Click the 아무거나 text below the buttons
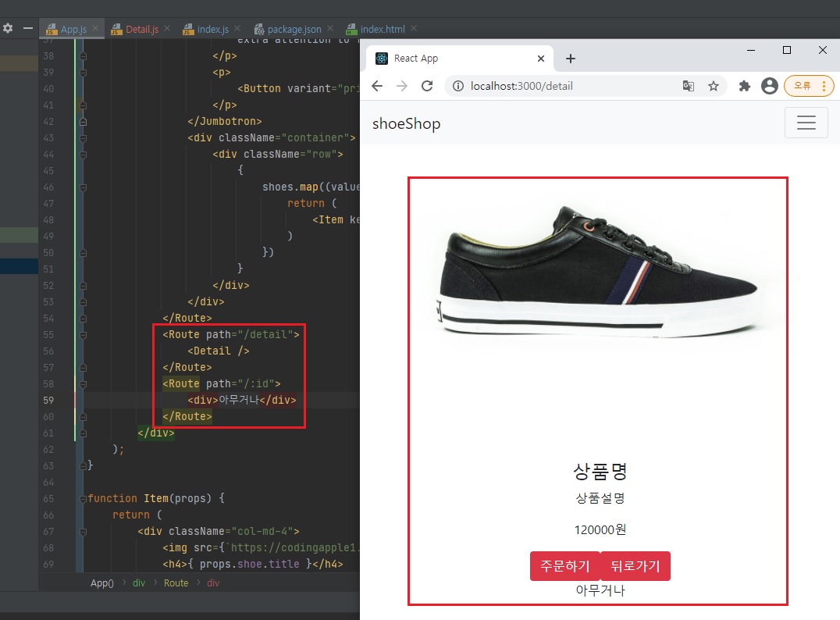The height and width of the screenshot is (620, 840). [x=600, y=590]
